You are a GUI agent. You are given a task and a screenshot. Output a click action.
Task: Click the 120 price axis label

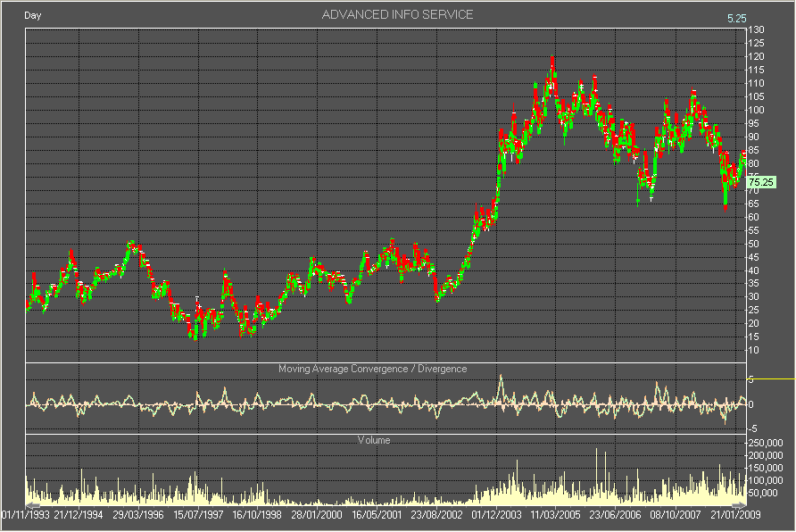[756, 57]
